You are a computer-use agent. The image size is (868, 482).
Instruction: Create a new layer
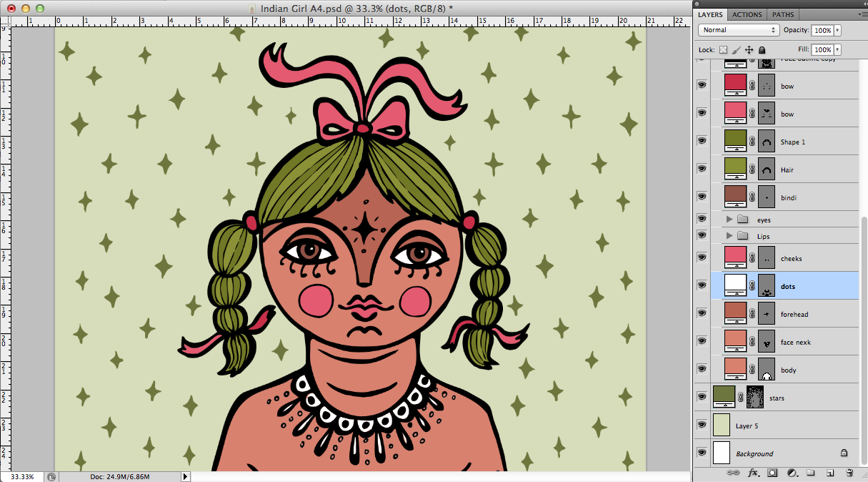click(830, 473)
